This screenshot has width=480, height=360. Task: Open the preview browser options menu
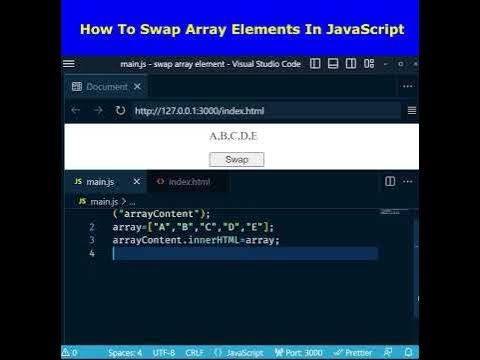pyautogui.click(x=412, y=110)
